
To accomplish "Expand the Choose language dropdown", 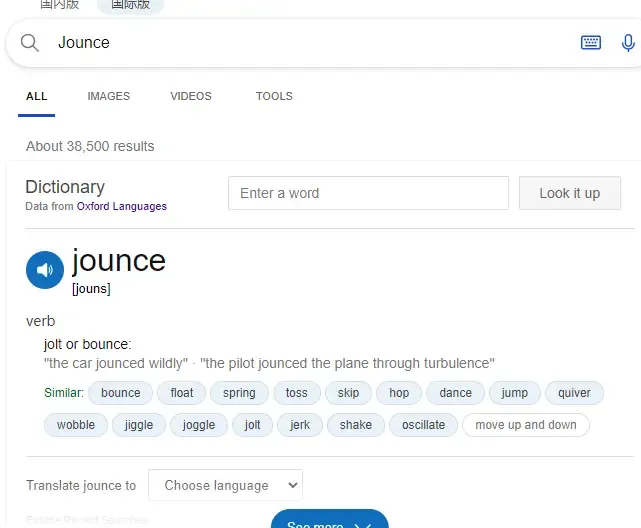I will pos(225,485).
